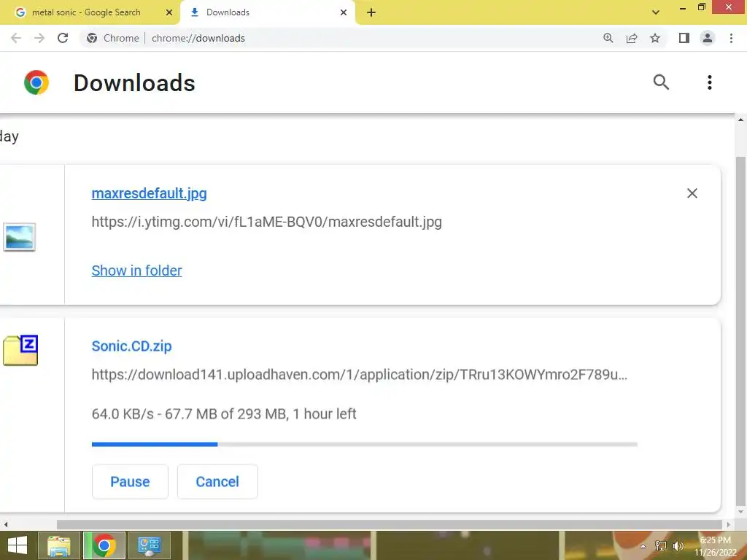
Task: Click the Chrome logo beside Downloads
Action: (36, 82)
